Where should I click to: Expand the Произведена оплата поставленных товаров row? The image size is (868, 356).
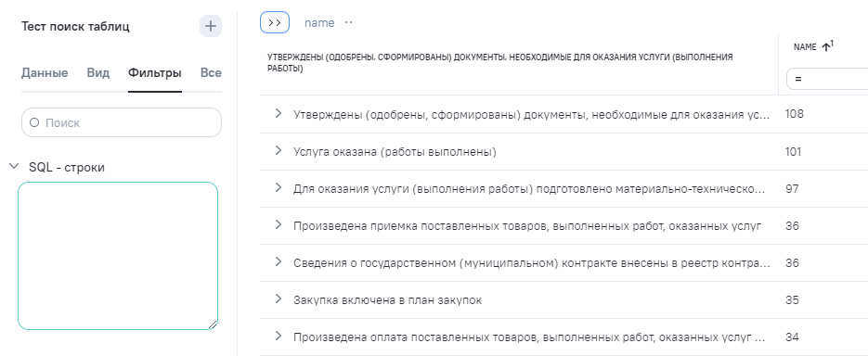[279, 337]
